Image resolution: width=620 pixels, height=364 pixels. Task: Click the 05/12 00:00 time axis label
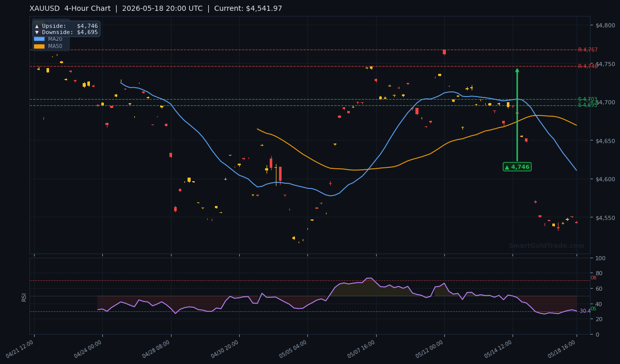pos(430,350)
